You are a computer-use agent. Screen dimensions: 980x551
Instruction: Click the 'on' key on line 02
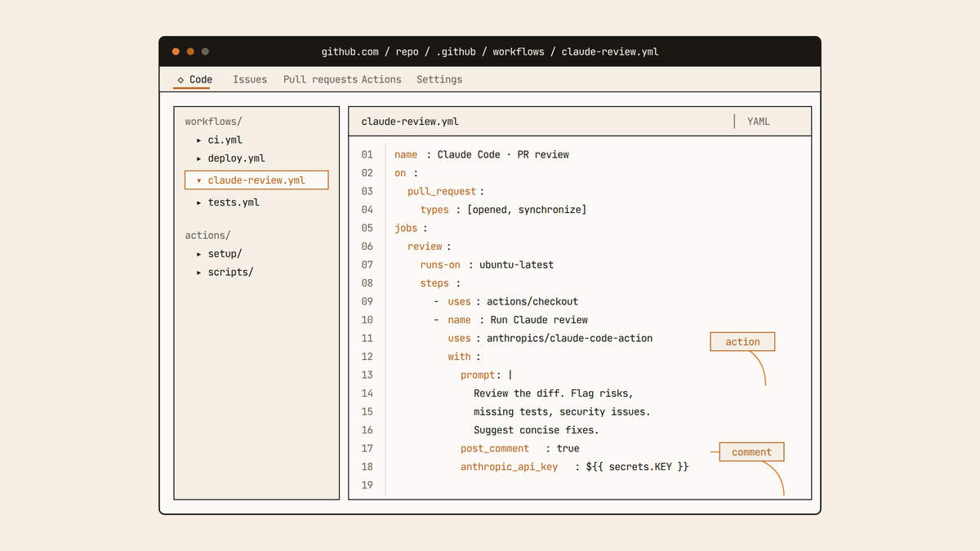click(400, 173)
